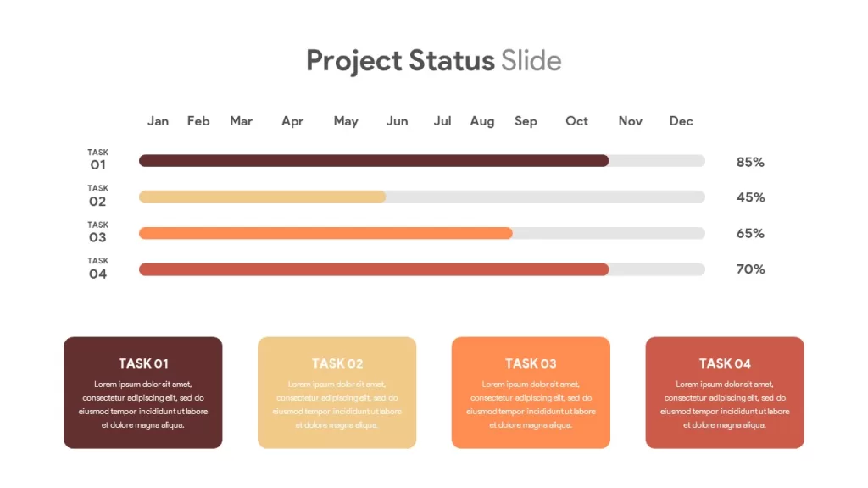Image resolution: width=868 pixels, height=488 pixels.
Task: Click the maroon TASK 01 card
Action: [142, 393]
